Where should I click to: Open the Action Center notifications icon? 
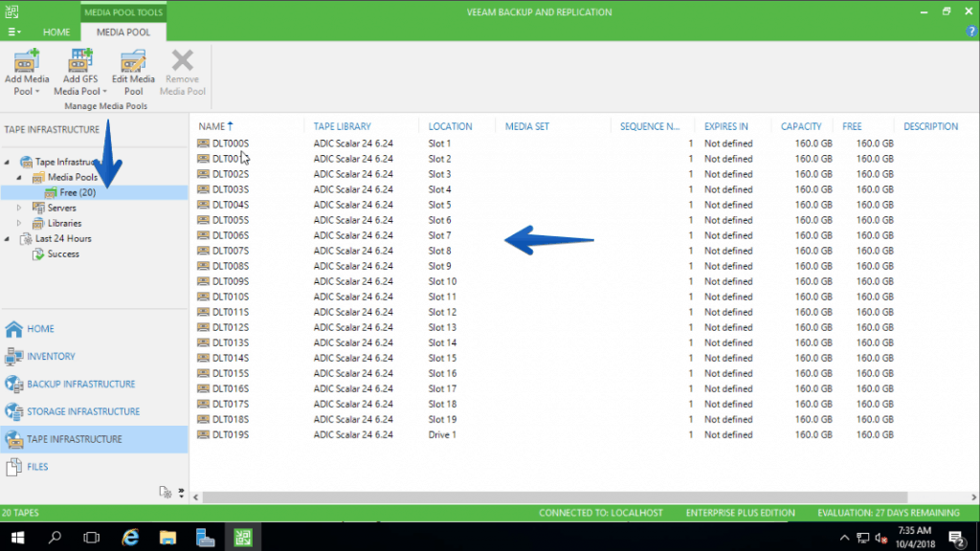pos(957,538)
